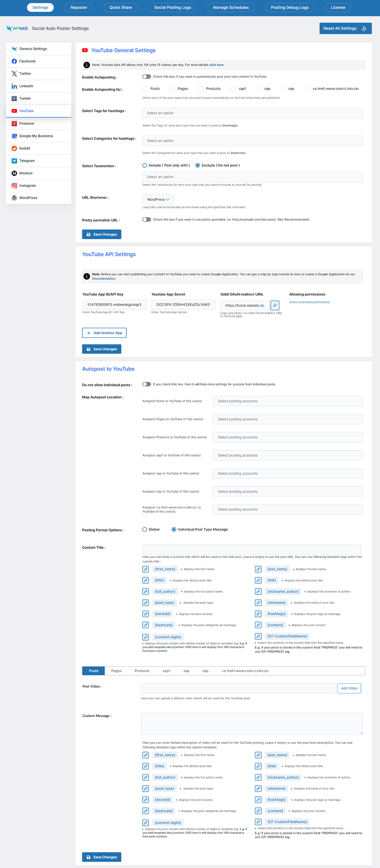This screenshot has height=868, width=380.
Task: Switch to Reposter top tab
Action: [x=78, y=7]
